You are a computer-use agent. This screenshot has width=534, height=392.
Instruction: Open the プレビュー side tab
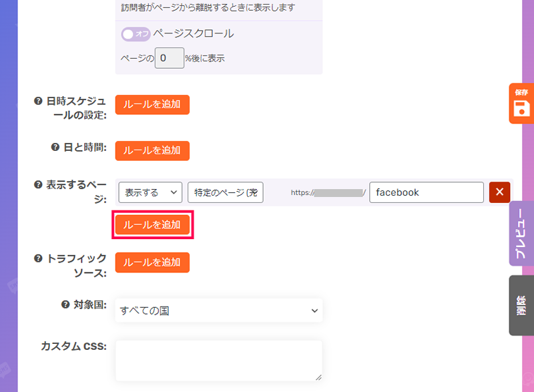tap(521, 233)
